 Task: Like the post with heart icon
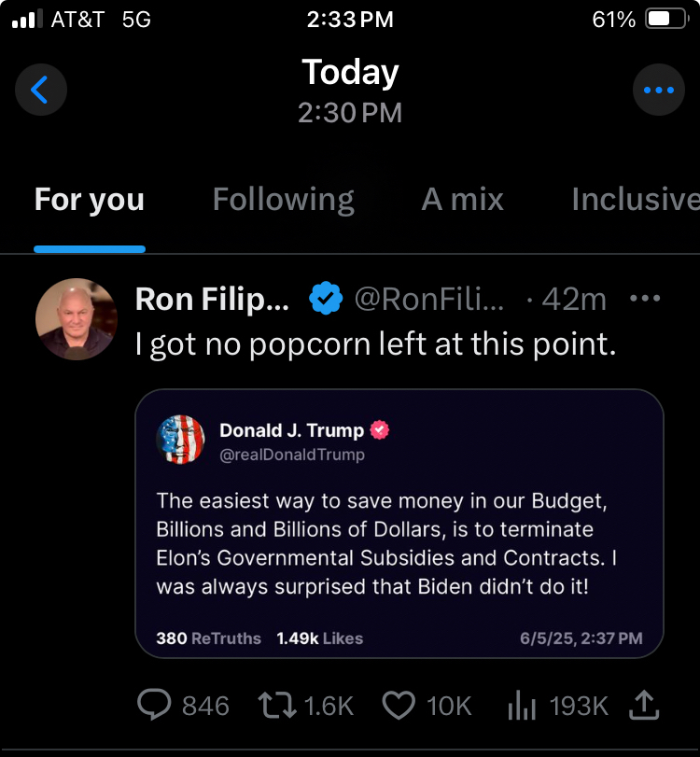pyautogui.click(x=399, y=706)
